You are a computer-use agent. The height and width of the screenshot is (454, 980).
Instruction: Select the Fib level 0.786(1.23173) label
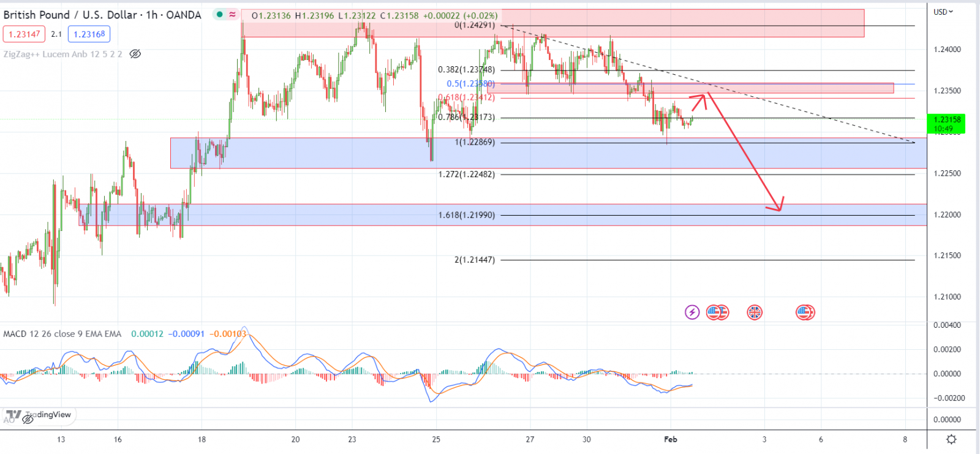click(x=466, y=117)
